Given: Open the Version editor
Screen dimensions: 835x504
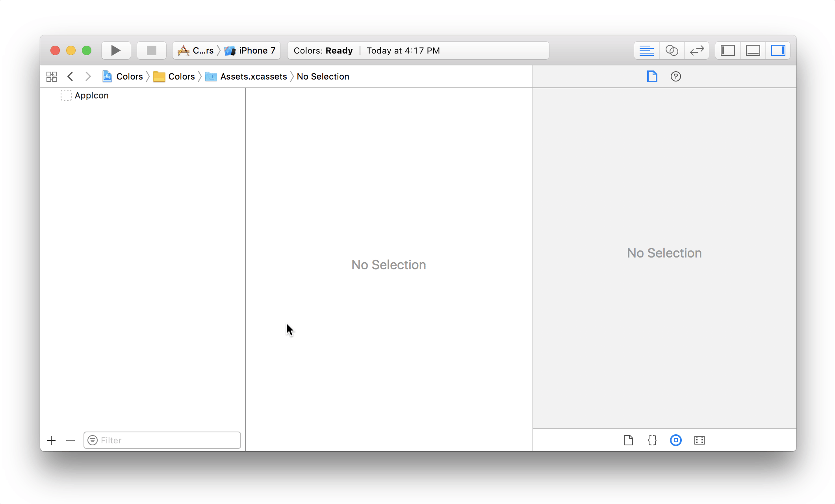Looking at the screenshot, I should pyautogui.click(x=697, y=50).
